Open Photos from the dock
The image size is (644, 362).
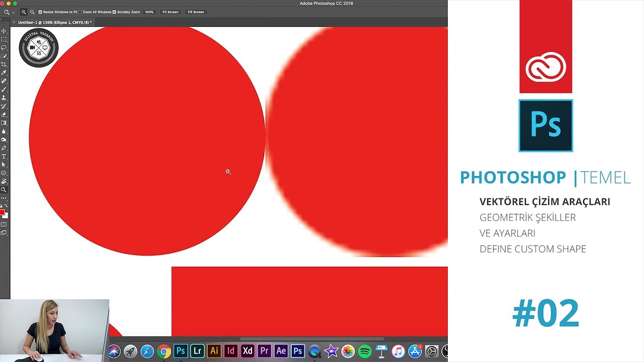point(348,351)
